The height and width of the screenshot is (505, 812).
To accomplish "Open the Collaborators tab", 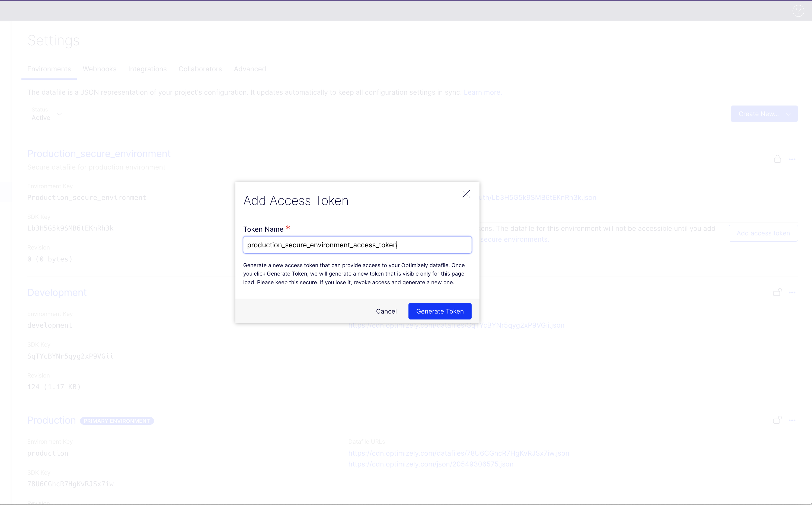I will tap(200, 69).
